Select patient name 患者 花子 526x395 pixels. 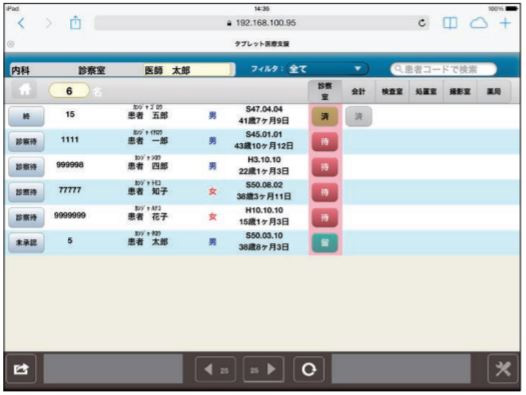[148, 217]
